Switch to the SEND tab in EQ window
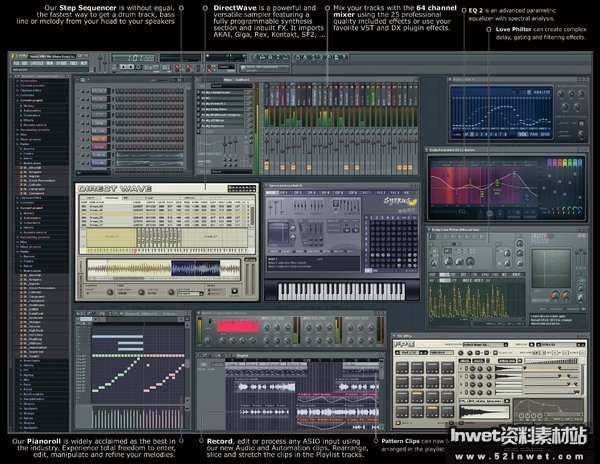Image resolution: width=600 pixels, height=464 pixels. coord(545,134)
